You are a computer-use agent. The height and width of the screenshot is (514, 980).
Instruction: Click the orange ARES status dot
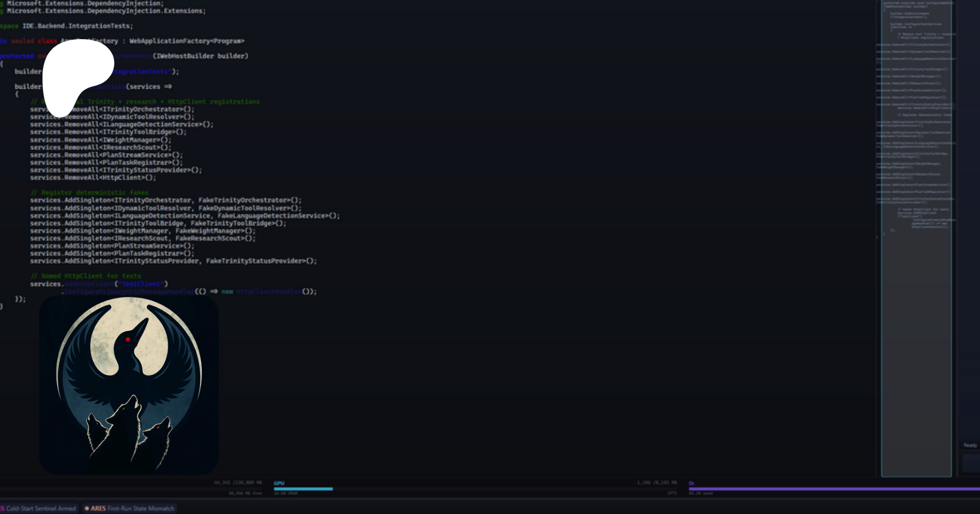tap(87, 509)
